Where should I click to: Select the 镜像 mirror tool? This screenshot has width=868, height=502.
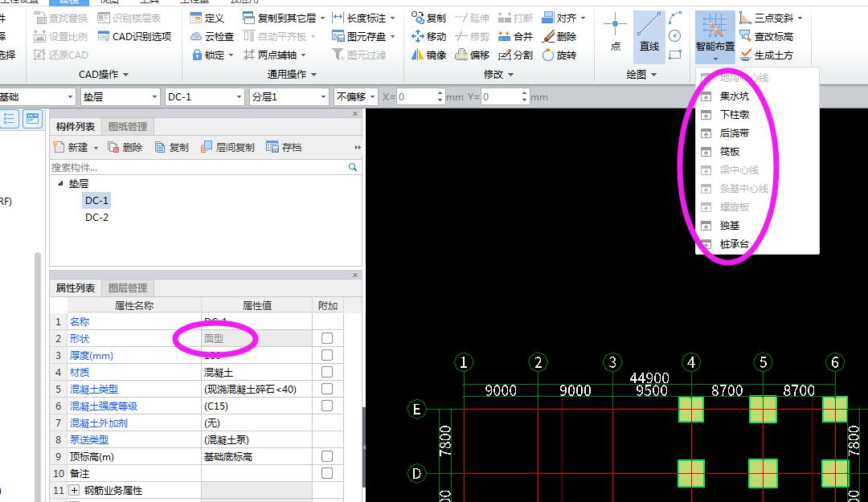pos(428,55)
